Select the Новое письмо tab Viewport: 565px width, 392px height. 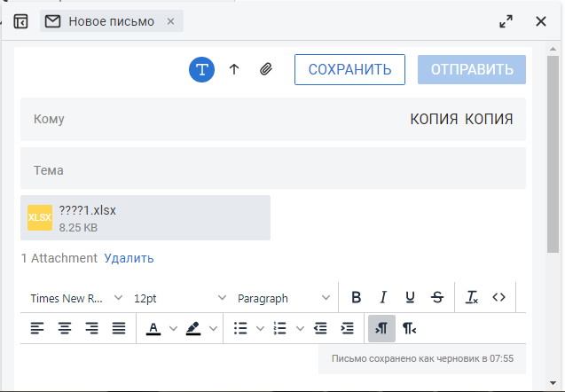110,21
